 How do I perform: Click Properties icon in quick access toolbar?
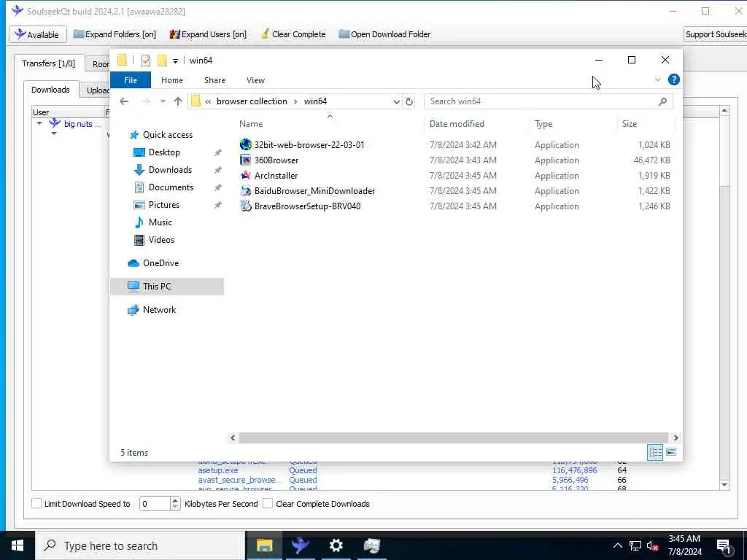point(146,60)
